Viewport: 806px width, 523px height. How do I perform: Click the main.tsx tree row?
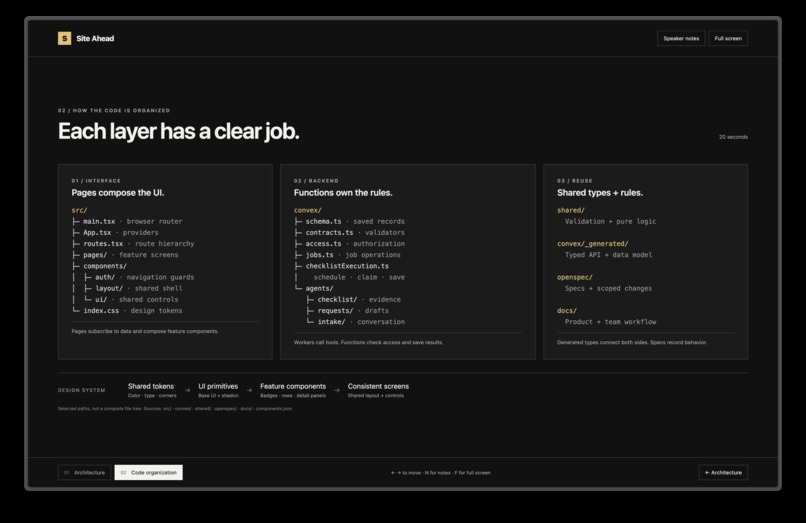[127, 221]
